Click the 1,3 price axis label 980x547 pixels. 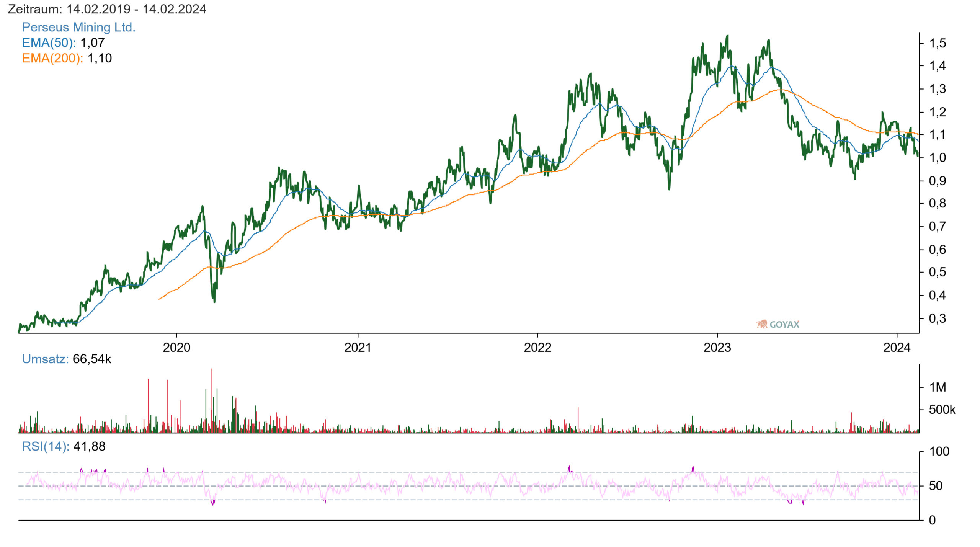[x=938, y=89]
